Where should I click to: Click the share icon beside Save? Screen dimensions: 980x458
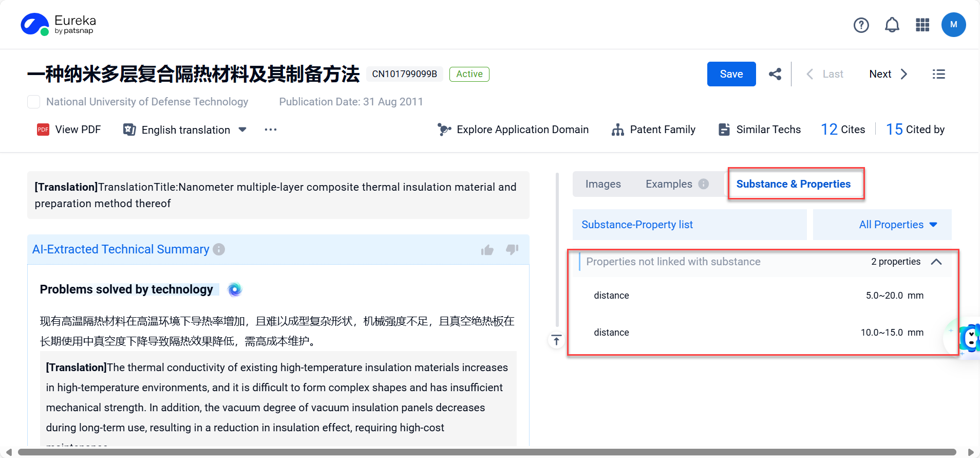775,74
